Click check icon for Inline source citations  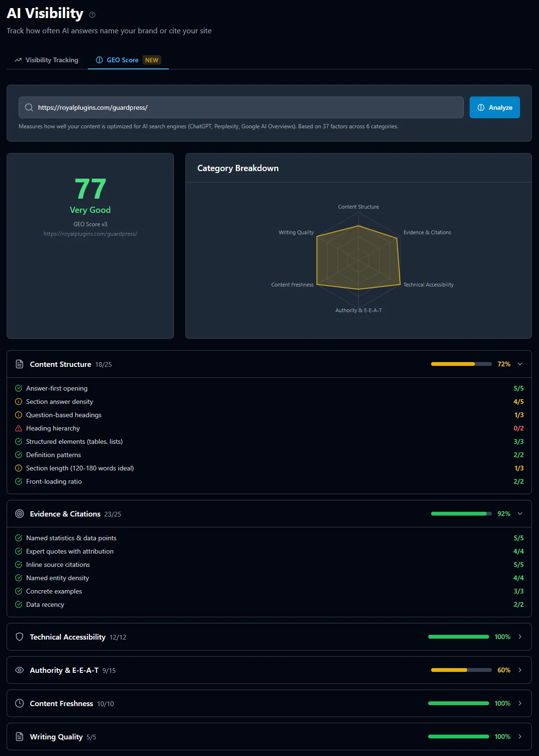click(x=19, y=565)
